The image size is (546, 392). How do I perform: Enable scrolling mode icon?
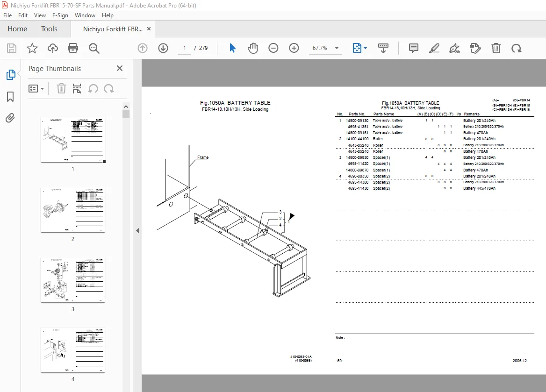click(383, 48)
